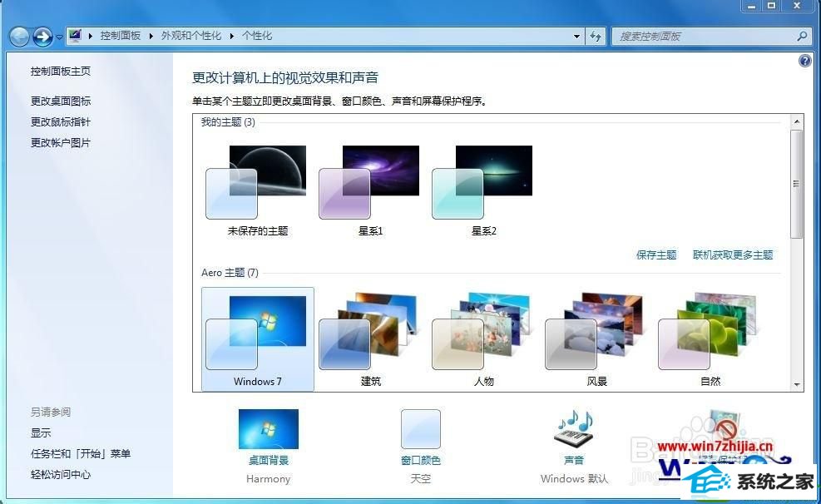Open 桌面背景 Harmony wallpaper icon

point(269,429)
